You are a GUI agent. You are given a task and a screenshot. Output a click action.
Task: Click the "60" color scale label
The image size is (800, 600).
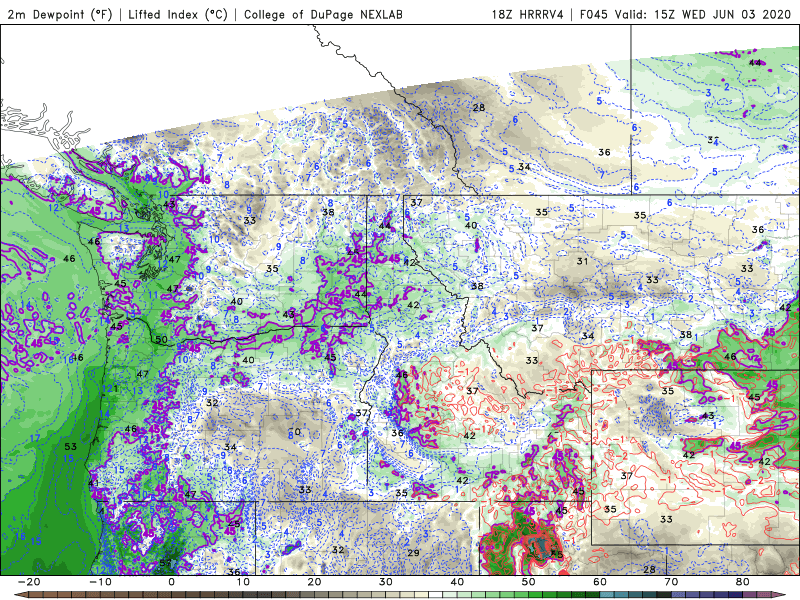(x=600, y=582)
